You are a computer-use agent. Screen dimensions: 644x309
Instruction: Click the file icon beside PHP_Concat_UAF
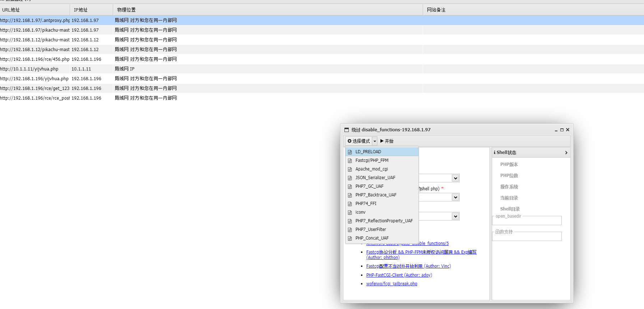pos(350,238)
